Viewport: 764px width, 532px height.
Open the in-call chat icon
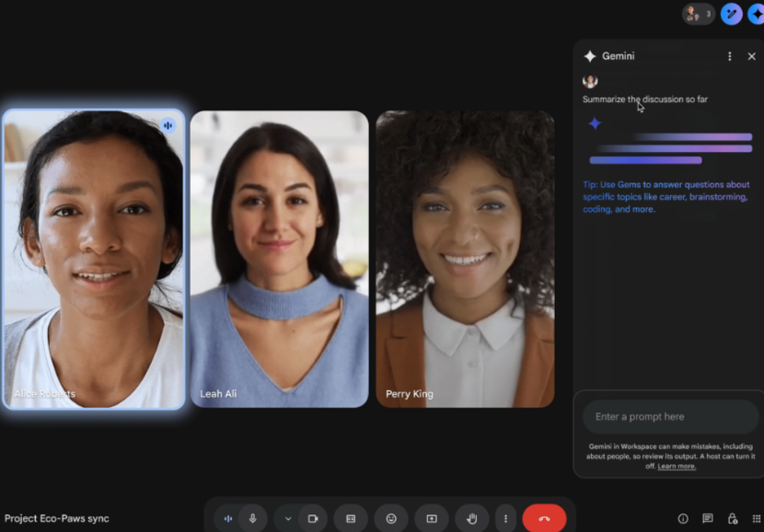(708, 518)
